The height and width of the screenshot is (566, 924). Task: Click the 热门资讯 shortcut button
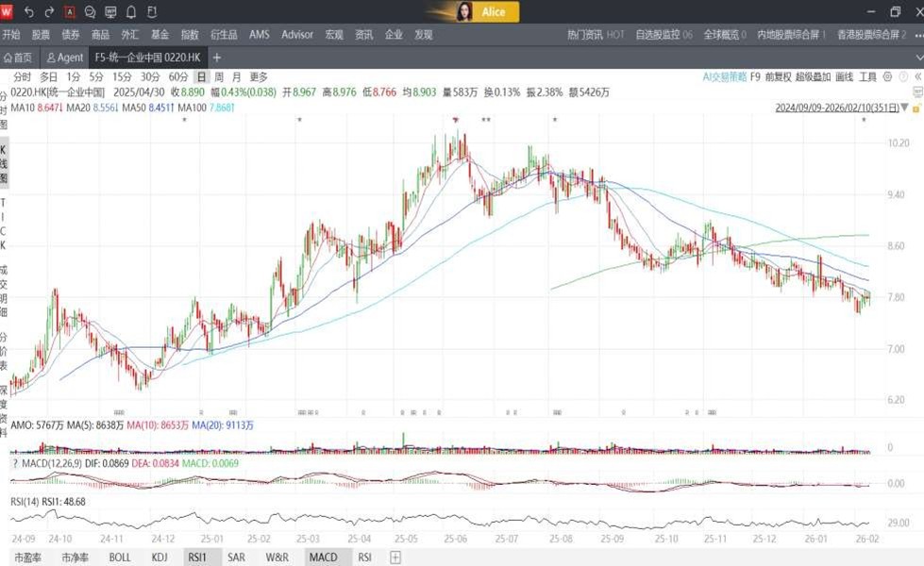pyautogui.click(x=596, y=34)
